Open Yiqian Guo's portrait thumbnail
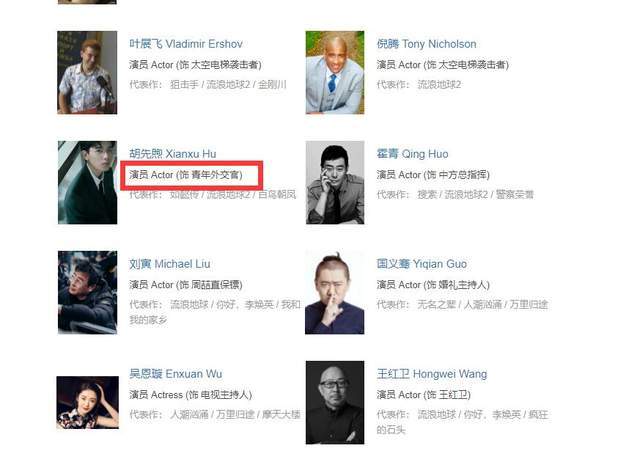This screenshot has height=462, width=640. coord(335,292)
